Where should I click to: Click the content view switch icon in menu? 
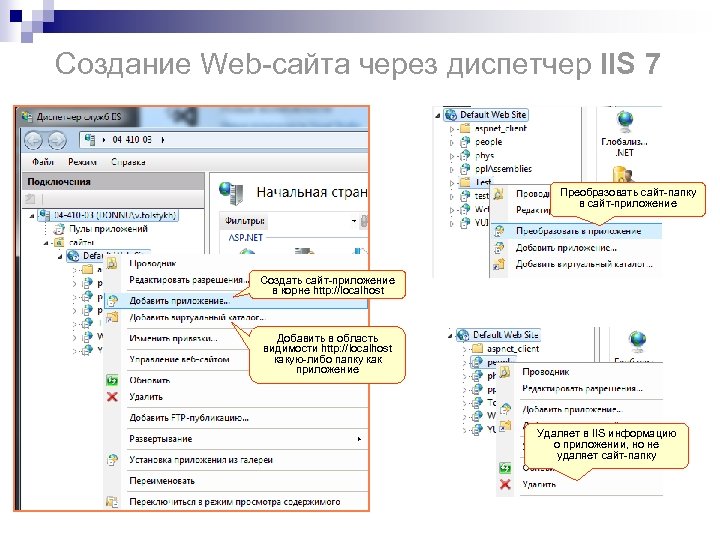tap(112, 501)
